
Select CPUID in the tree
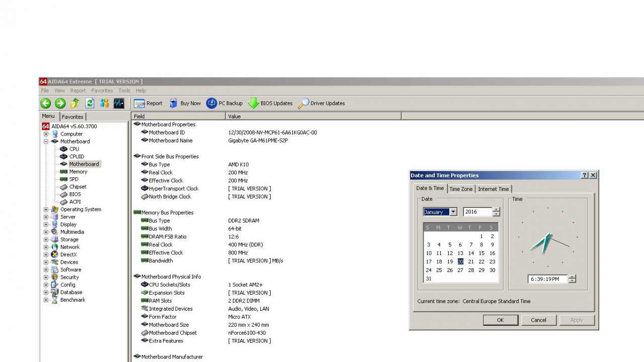[76, 157]
